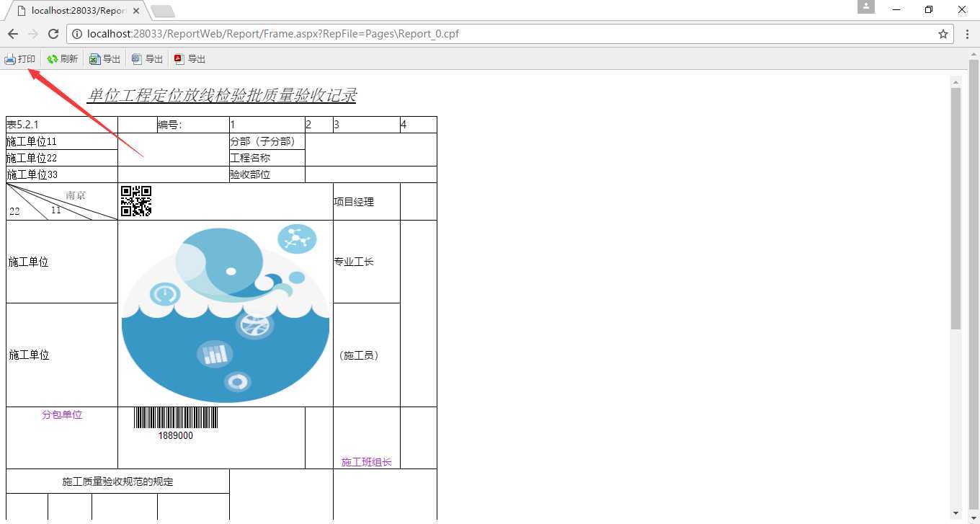Click cell 分部（子分部）
This screenshot has height=524, width=980.
[x=267, y=141]
